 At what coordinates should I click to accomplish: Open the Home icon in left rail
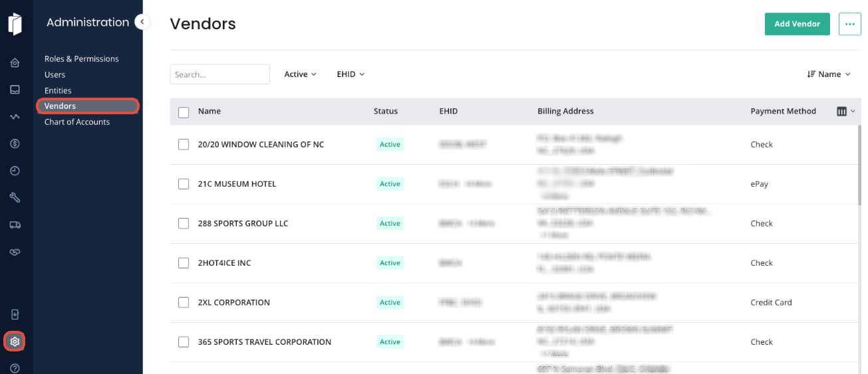click(15, 63)
